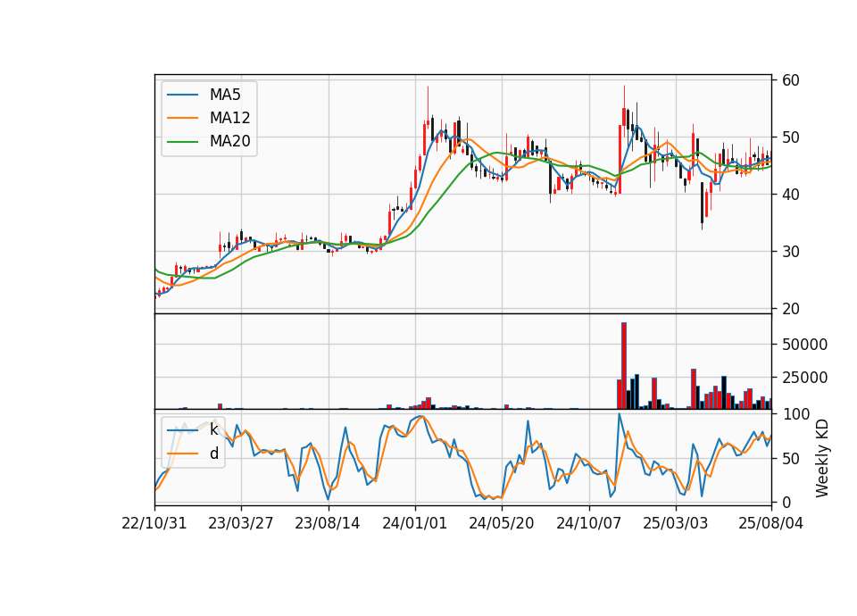Viewport: 857px width, 616px height.
Task: Click the k legend label
Action: pyautogui.click(x=213, y=429)
